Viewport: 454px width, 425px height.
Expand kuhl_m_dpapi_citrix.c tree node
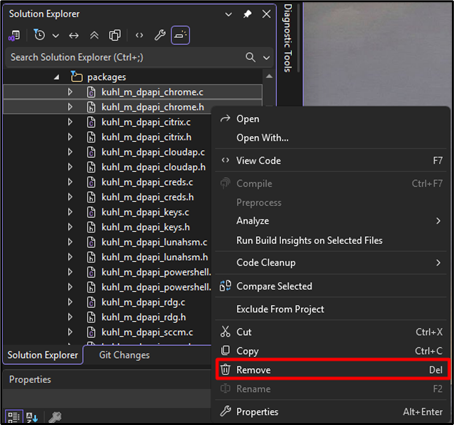pos(70,122)
